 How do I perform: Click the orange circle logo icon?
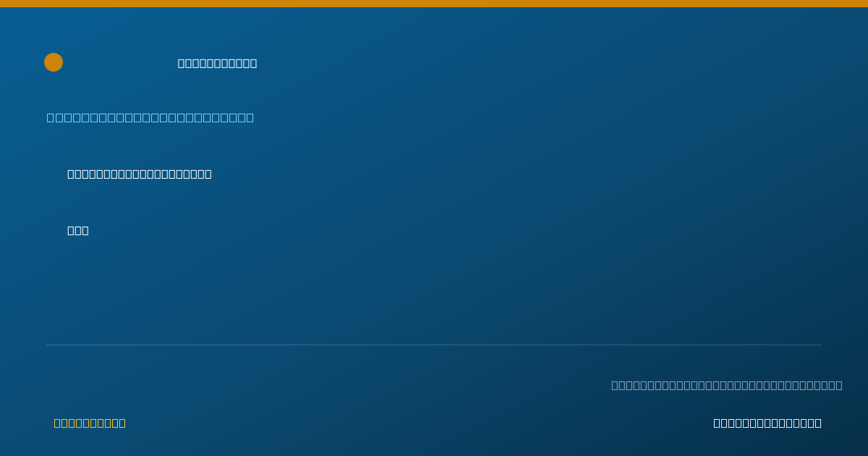click(x=54, y=62)
